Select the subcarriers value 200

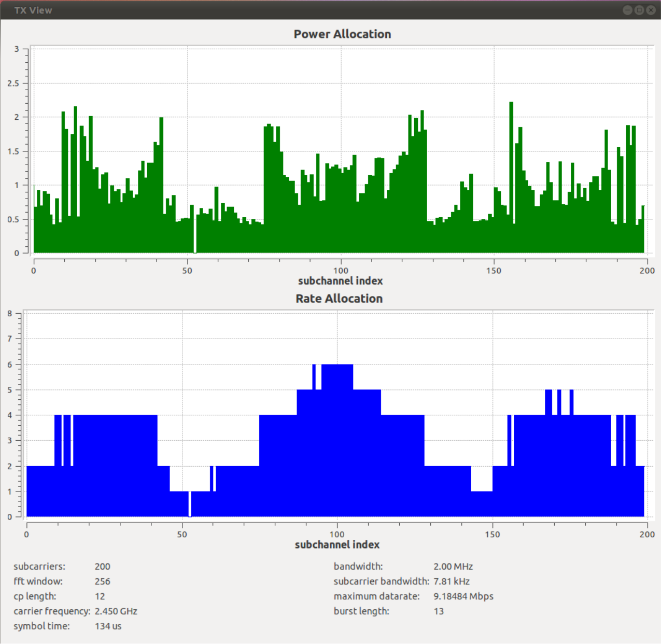[x=103, y=566]
